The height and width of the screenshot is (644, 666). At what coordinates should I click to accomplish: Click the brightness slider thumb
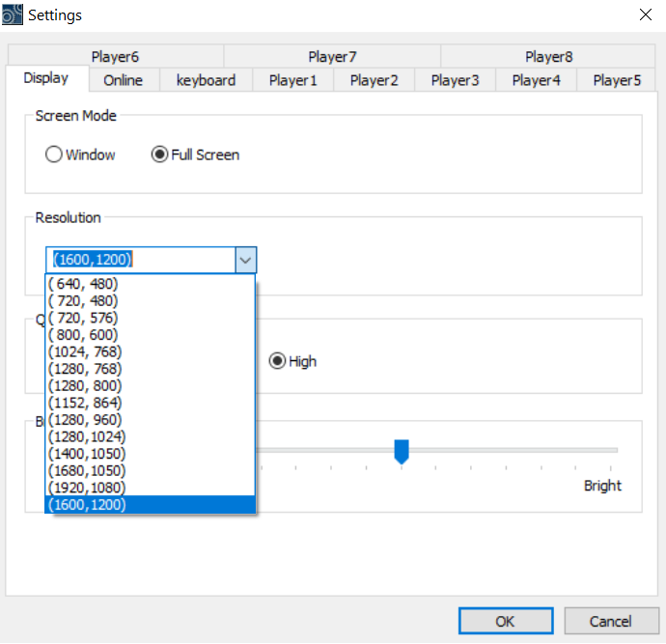(x=402, y=452)
